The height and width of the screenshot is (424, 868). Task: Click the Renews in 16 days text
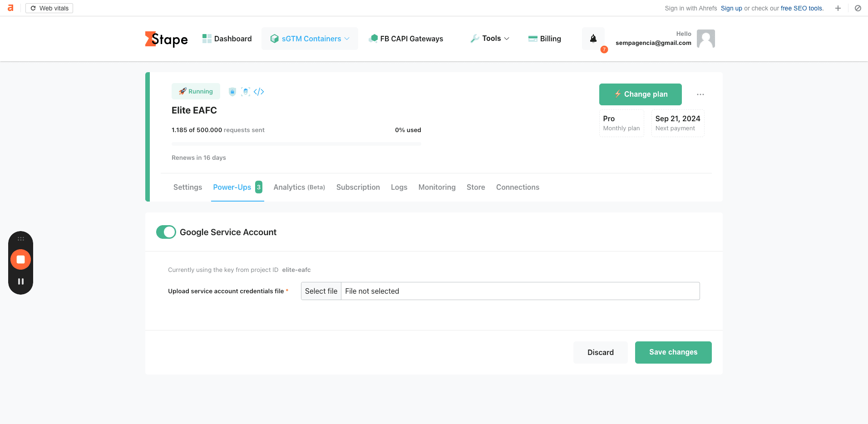click(199, 158)
